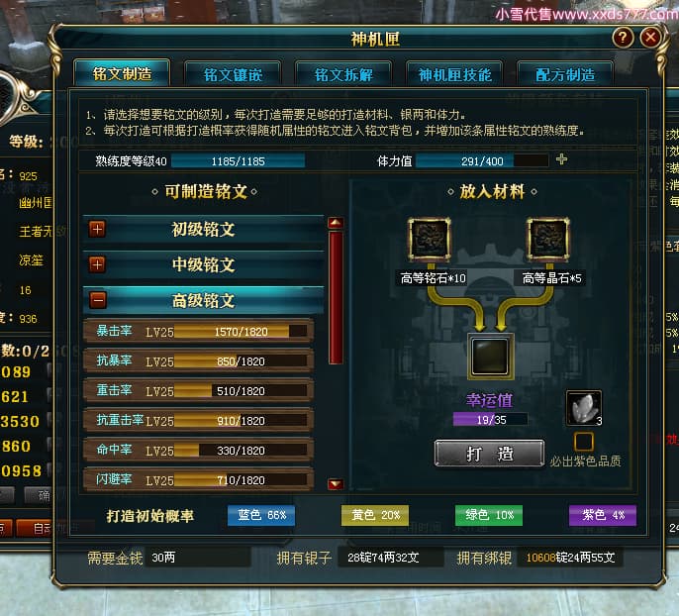679x616 pixels.
Task: Click the 高等晶石 material slot icon
Action: 547,240
